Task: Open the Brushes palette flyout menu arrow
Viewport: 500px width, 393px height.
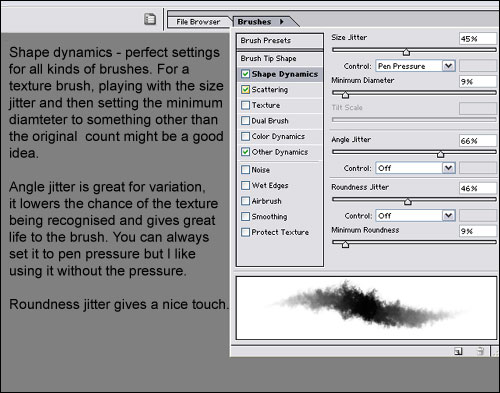Action: (282, 22)
